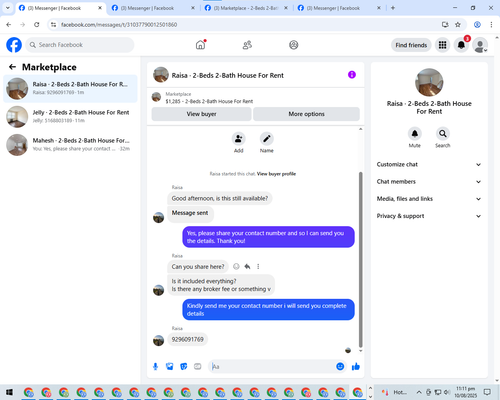The height and width of the screenshot is (400, 500).
Task: React to the 'Can you share here?' message
Action: coord(236,266)
